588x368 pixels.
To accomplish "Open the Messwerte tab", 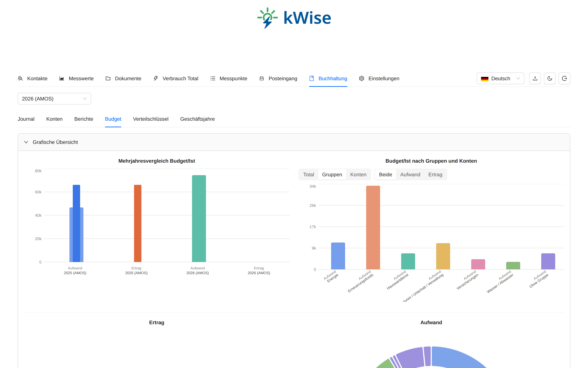I will click(x=76, y=78).
